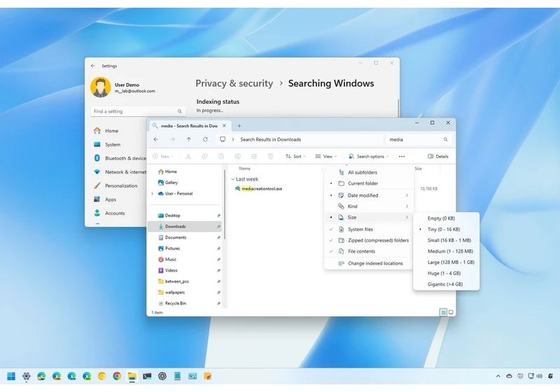Refresh the File Explorer search results
This screenshot has width=560, height=392.
click(x=205, y=139)
